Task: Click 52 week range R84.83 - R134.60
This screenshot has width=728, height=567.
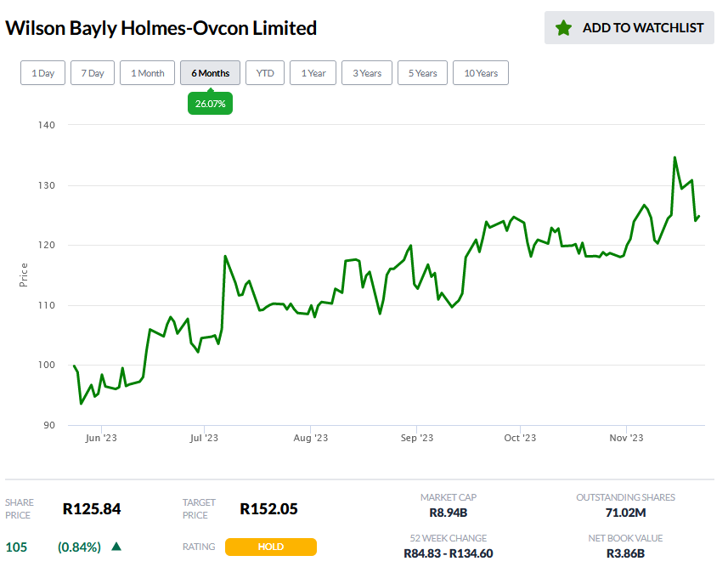Action: 448,553
